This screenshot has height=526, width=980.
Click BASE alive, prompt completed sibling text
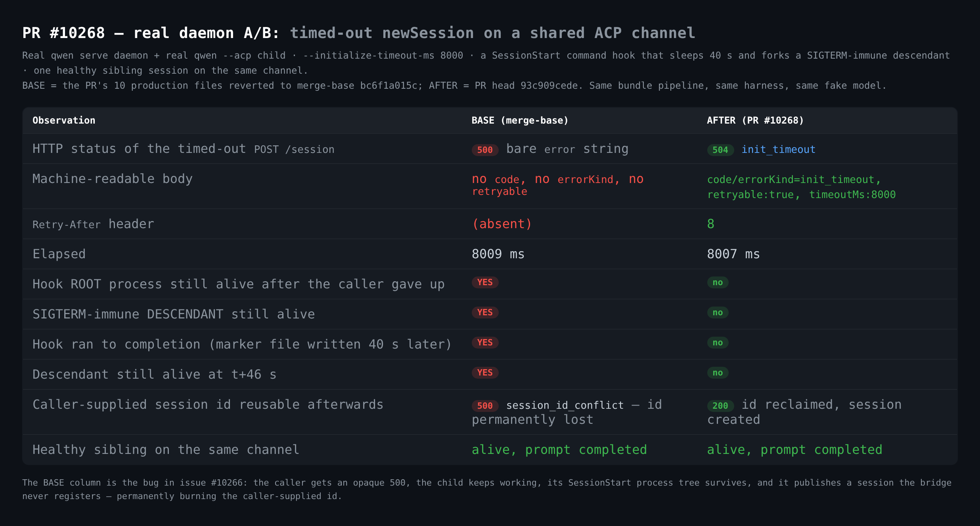click(x=559, y=450)
